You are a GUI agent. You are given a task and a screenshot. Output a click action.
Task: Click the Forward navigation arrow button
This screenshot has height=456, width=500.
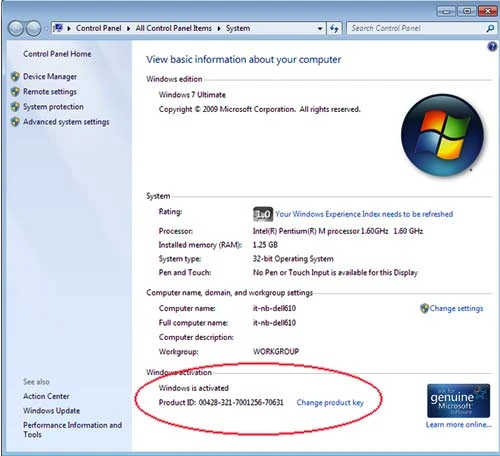[x=33, y=29]
